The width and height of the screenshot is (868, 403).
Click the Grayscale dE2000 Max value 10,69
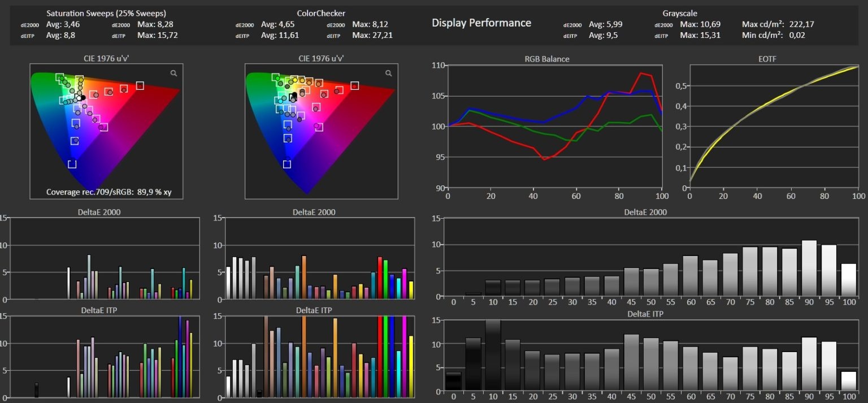710,24
